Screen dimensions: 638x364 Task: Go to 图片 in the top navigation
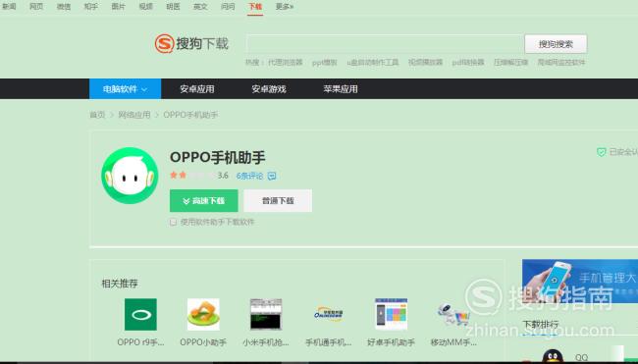click(119, 7)
